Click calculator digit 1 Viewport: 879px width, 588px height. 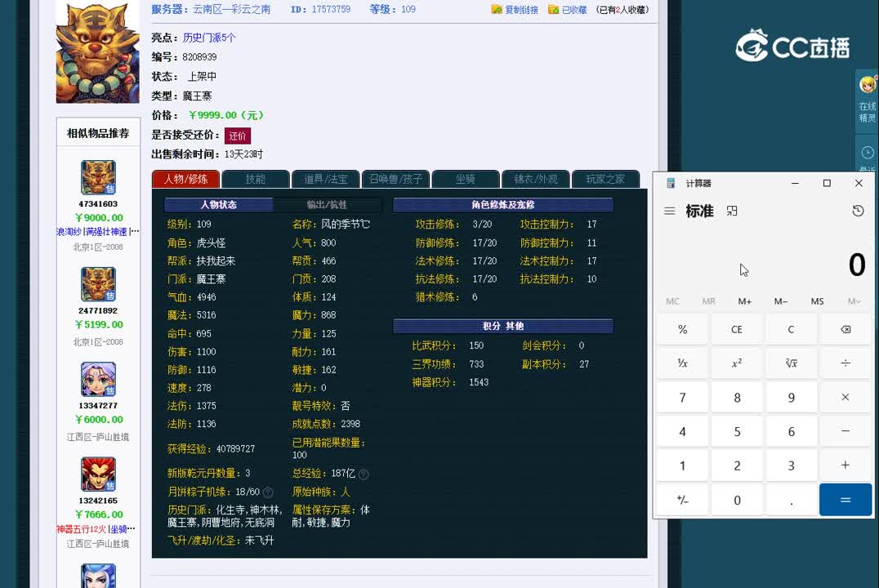[682, 465]
